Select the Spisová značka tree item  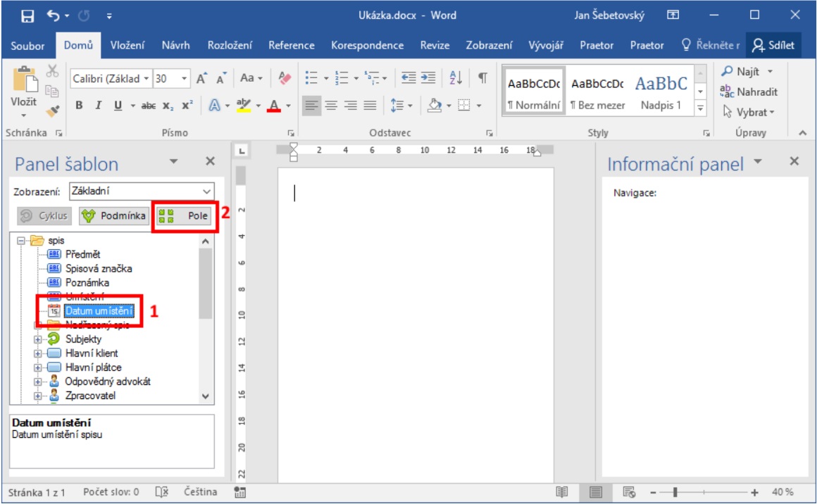click(x=98, y=268)
